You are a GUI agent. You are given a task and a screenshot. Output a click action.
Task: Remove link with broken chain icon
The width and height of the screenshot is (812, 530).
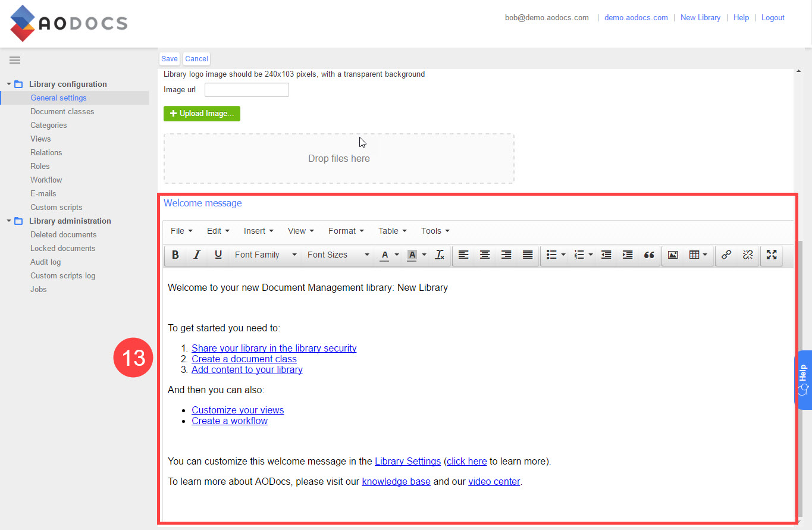point(748,255)
